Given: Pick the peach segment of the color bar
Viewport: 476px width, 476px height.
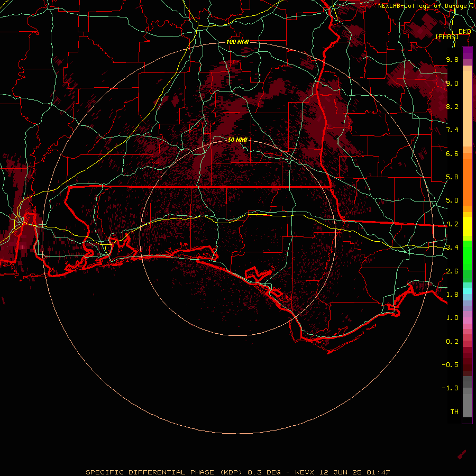Looking at the screenshot, I should (467, 108).
